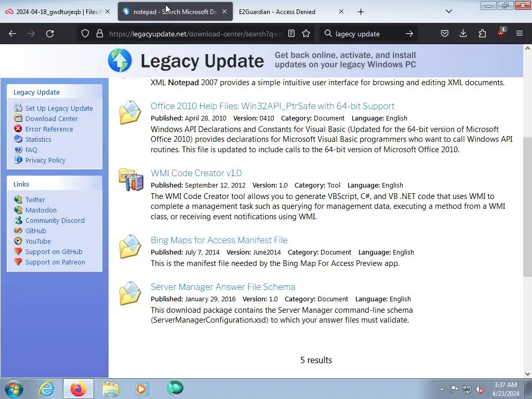Click scrollbar down arrow
The image size is (532, 399).
coord(527,374)
